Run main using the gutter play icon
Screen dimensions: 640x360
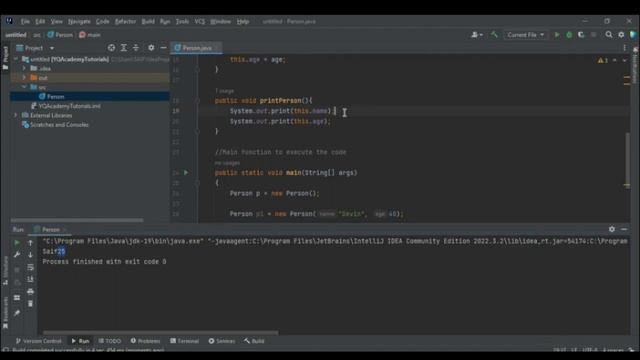[186, 173]
